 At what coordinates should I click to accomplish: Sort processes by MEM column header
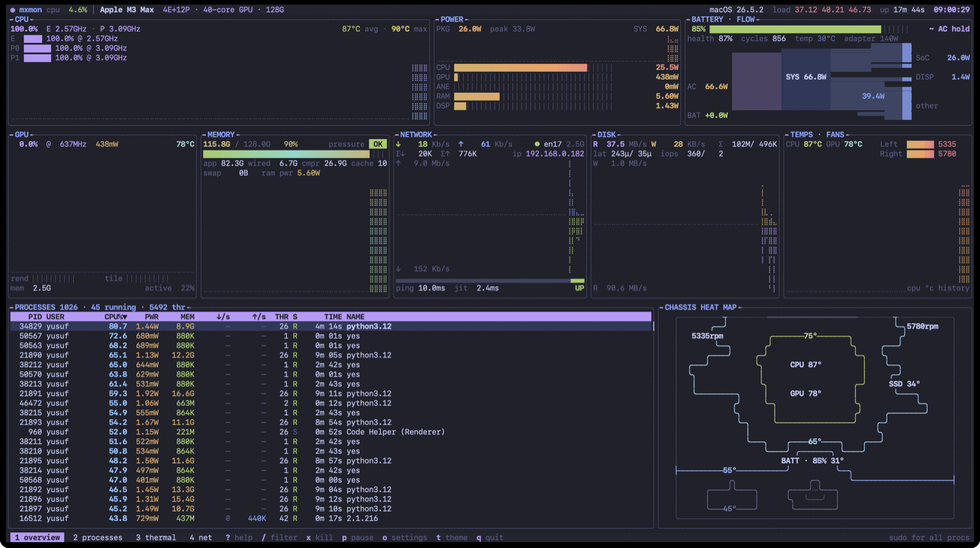coord(187,317)
